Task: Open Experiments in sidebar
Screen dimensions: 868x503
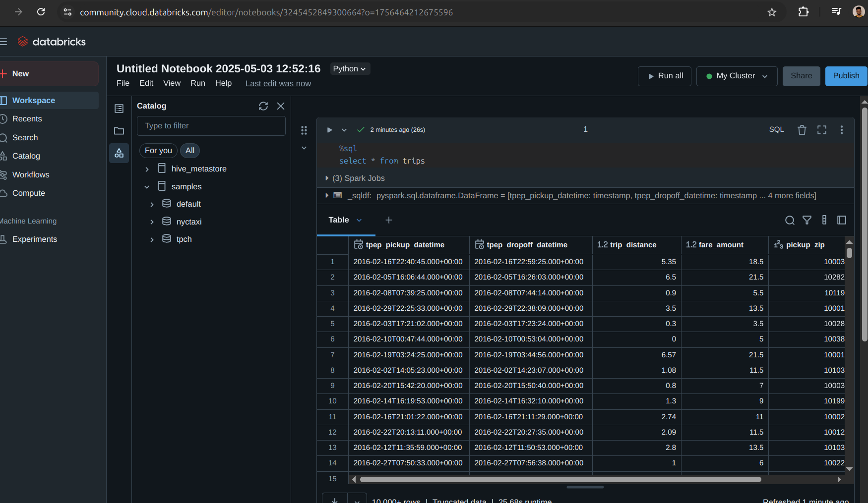Action: pos(49,239)
